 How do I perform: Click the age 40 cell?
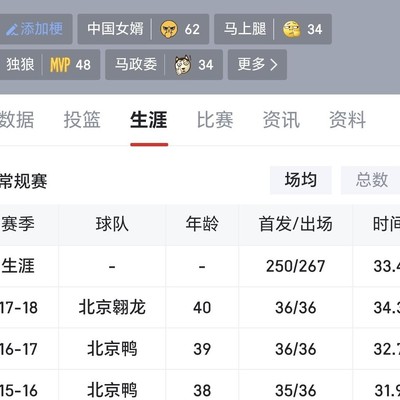tap(202, 308)
